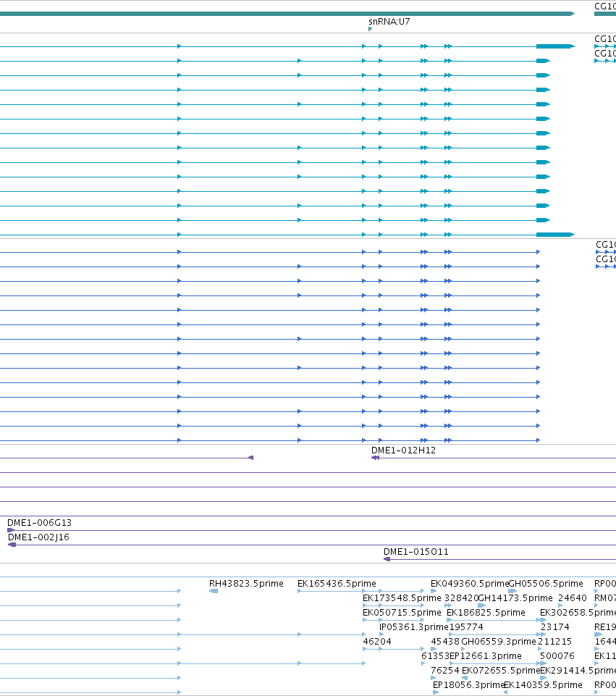Viewport: 616px width, 696px height.
Task: Open the GH05506.5prime label
Action: point(546,583)
